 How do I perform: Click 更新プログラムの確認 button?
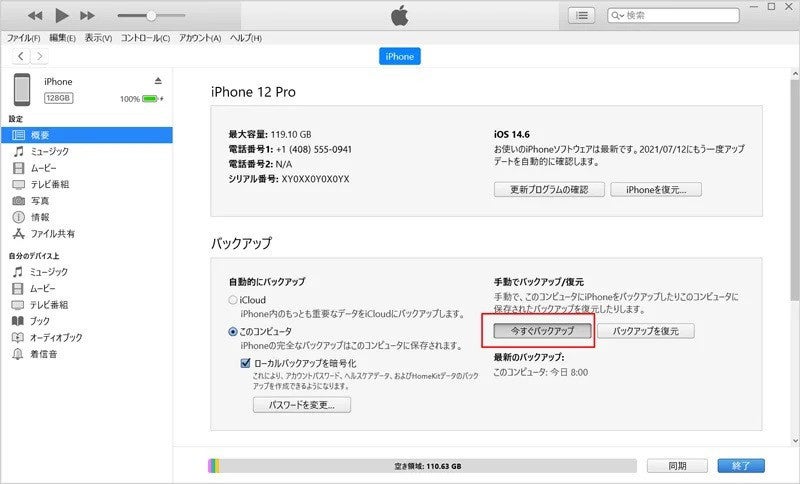(x=549, y=190)
